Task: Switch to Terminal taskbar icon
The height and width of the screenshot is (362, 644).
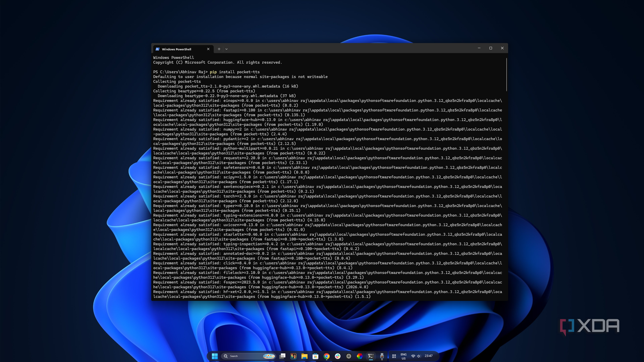Action: tap(371, 356)
